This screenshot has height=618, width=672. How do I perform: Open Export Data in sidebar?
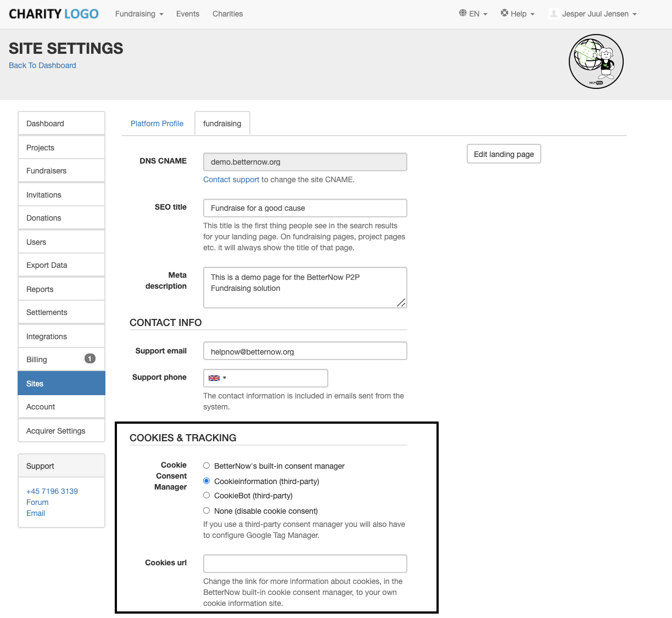61,265
